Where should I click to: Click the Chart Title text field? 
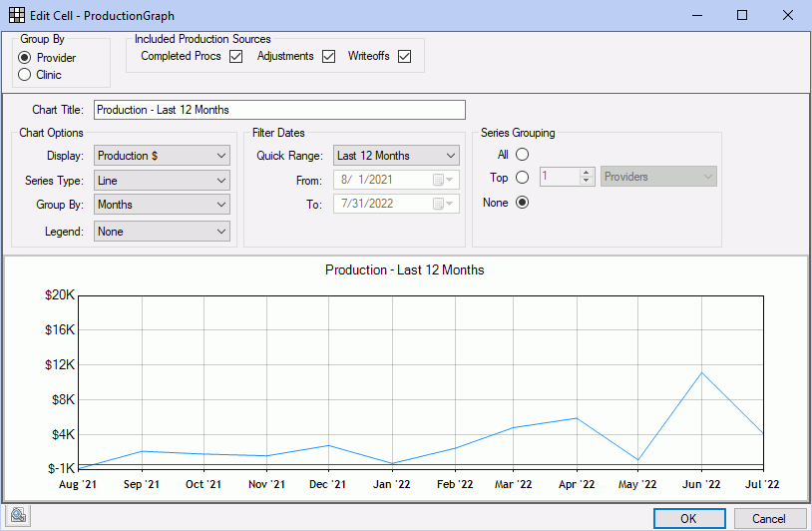[x=279, y=110]
